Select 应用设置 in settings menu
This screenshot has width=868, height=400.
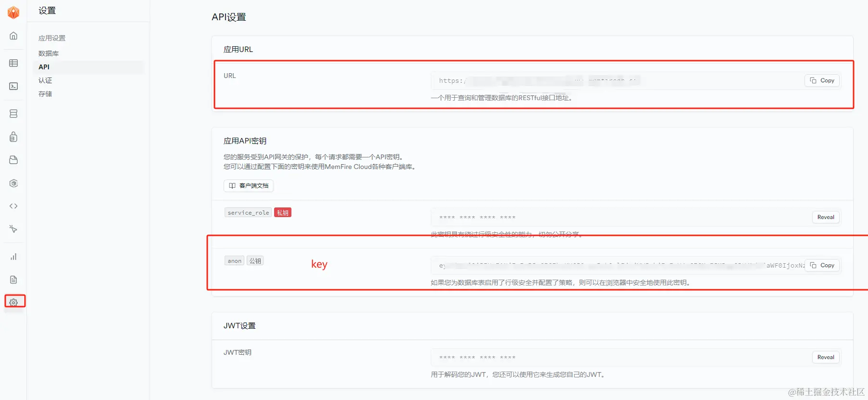coord(52,38)
